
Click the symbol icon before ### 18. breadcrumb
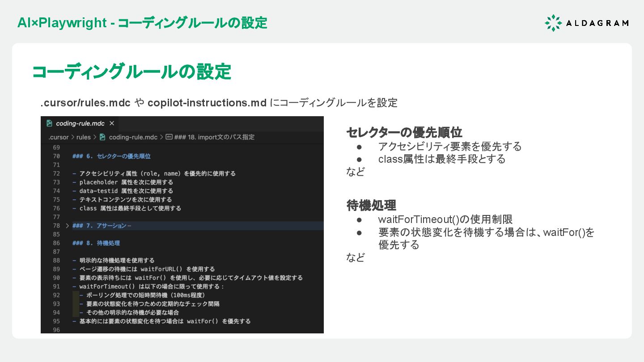coord(169,137)
